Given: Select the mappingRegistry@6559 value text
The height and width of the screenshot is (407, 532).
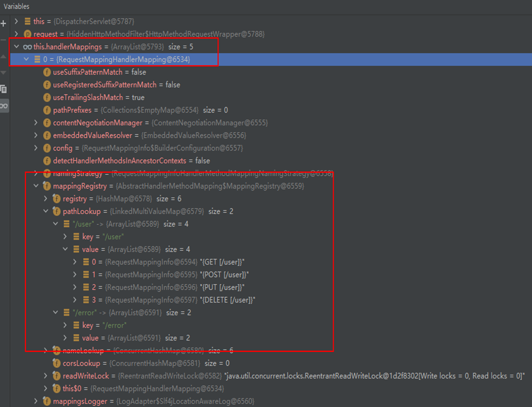Looking at the screenshot, I should [x=210, y=186].
